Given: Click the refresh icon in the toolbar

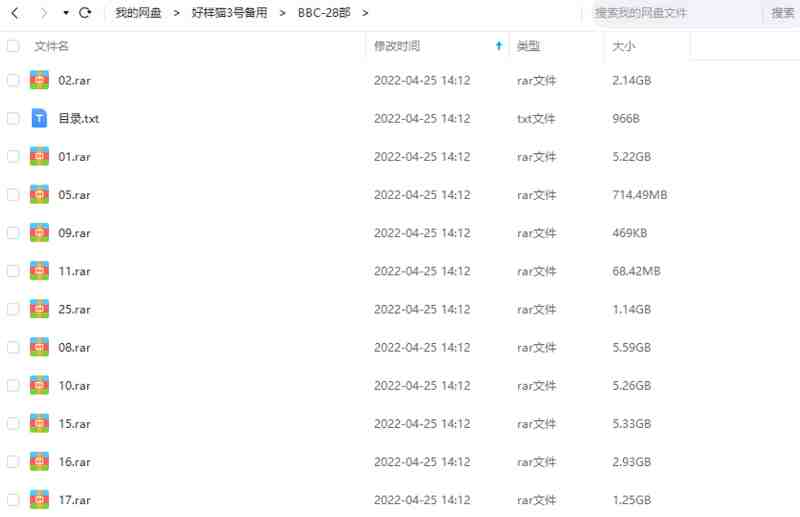Looking at the screenshot, I should pyautogui.click(x=84, y=13).
